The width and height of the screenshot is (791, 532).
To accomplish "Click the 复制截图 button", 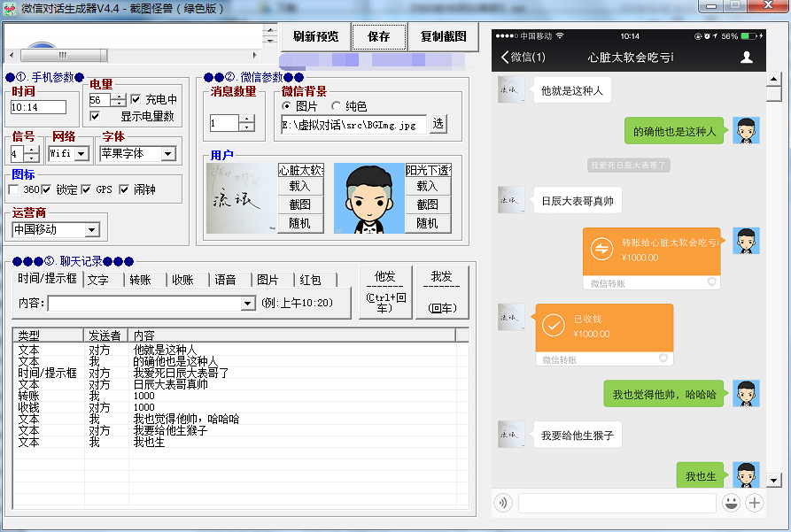I will click(x=443, y=37).
